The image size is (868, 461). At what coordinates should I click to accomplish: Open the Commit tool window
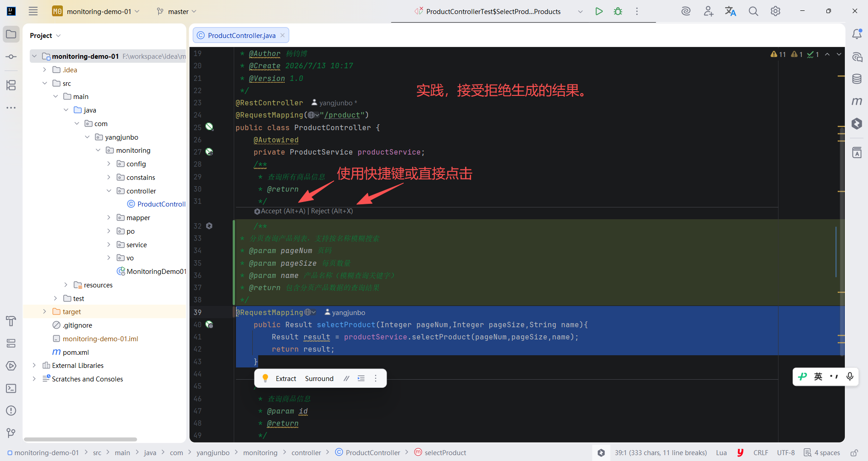click(11, 57)
